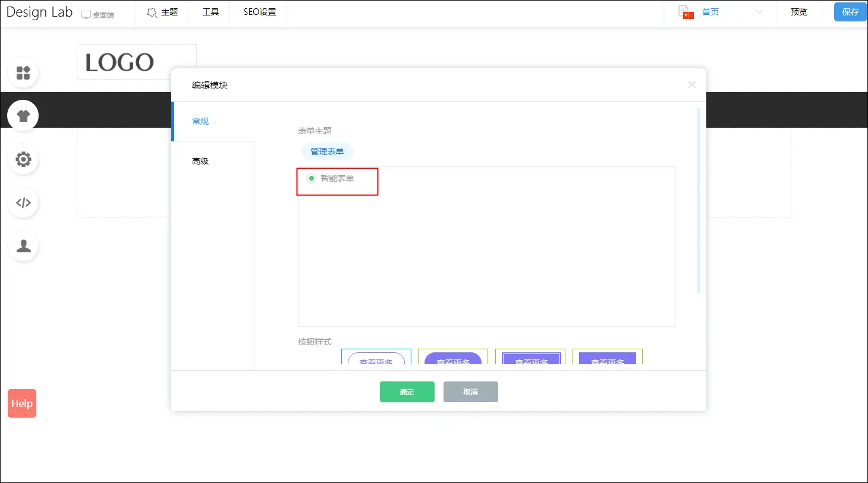868x483 pixels.
Task: Switch to the 高级 tab
Action: (x=200, y=161)
